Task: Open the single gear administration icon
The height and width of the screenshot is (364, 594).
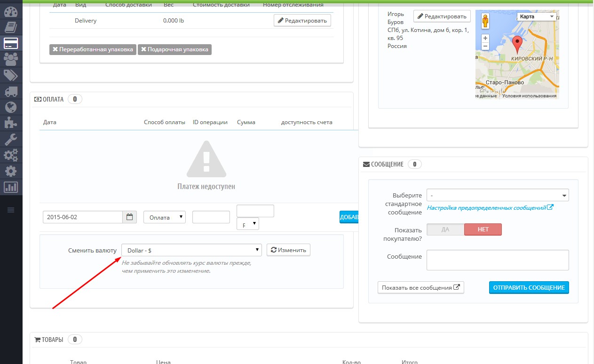Action: point(11,171)
